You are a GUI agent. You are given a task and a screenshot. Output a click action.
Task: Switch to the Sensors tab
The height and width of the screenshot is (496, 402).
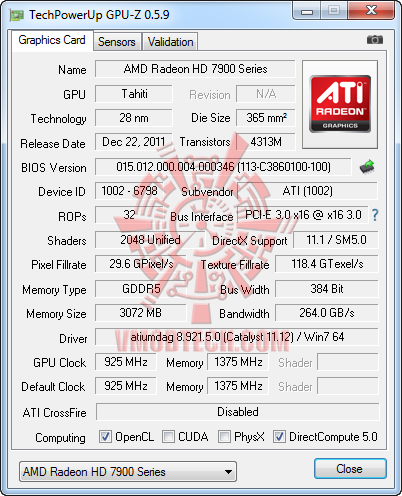click(x=117, y=42)
